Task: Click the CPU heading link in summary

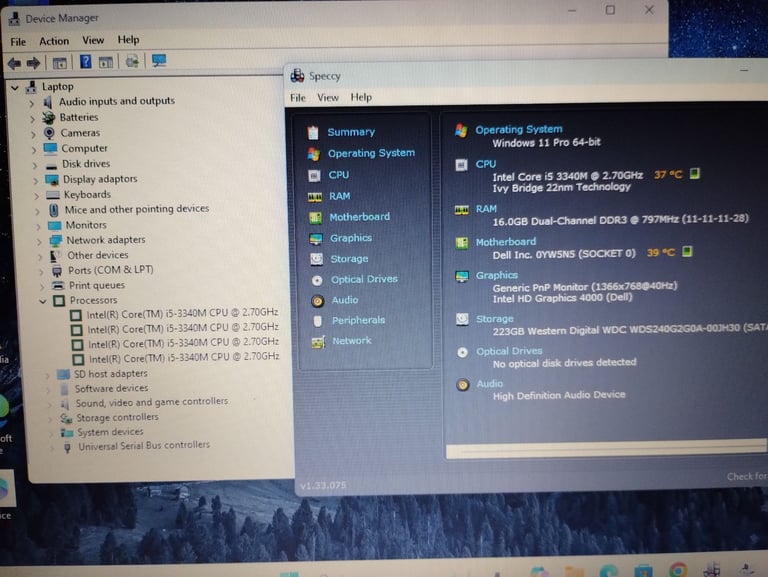Action: tap(485, 164)
